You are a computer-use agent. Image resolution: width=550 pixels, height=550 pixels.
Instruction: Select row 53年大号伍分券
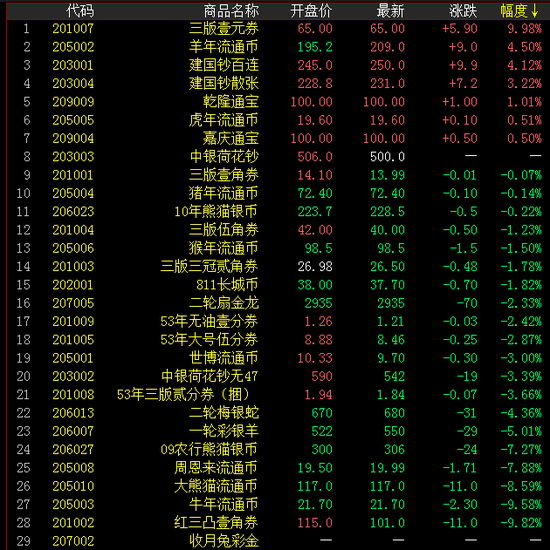click(x=278, y=340)
